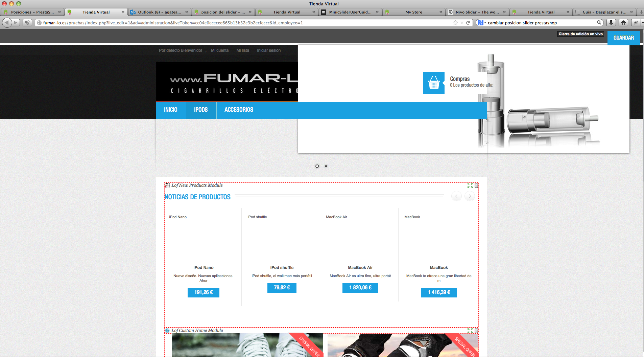644x357 pixels.
Task: Show next products with right carousel arrow
Action: click(470, 196)
